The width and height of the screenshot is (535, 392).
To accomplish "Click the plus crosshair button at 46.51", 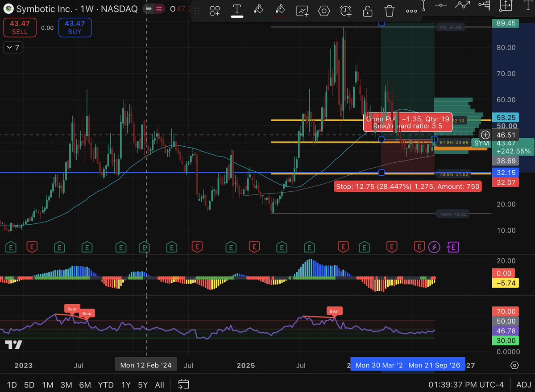I will [485, 135].
